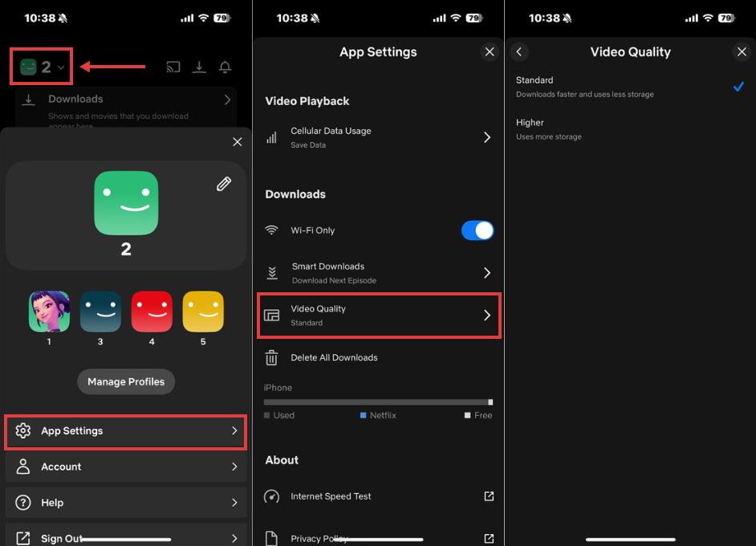Tap the Sign Out row
Viewport: 756px width, 546px height.
click(x=126, y=536)
